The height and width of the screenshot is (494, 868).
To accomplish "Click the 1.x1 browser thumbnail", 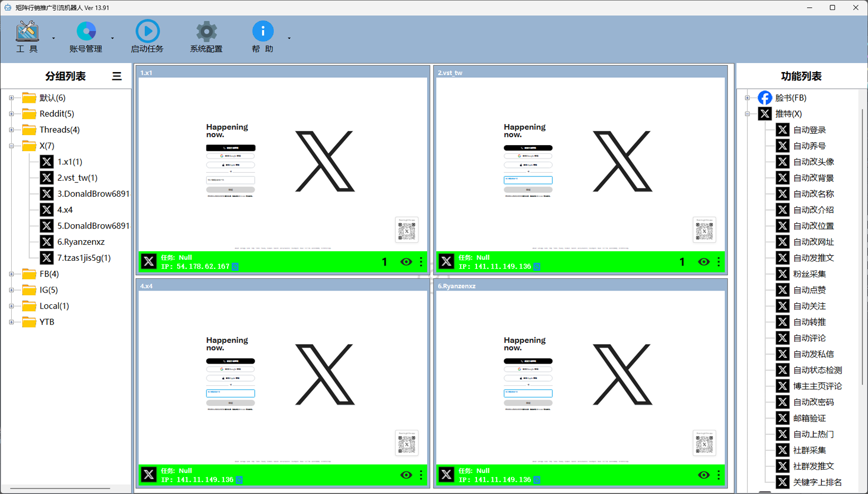I will tap(283, 164).
